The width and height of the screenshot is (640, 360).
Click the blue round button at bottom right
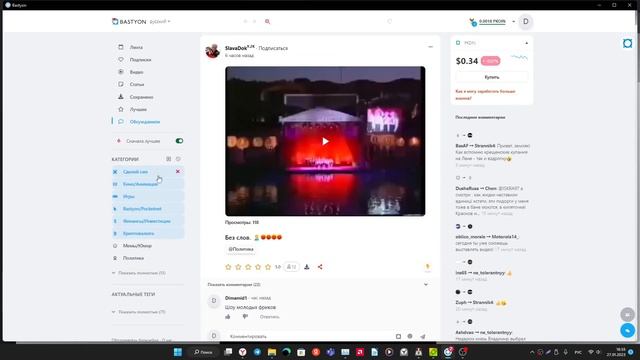[627, 330]
